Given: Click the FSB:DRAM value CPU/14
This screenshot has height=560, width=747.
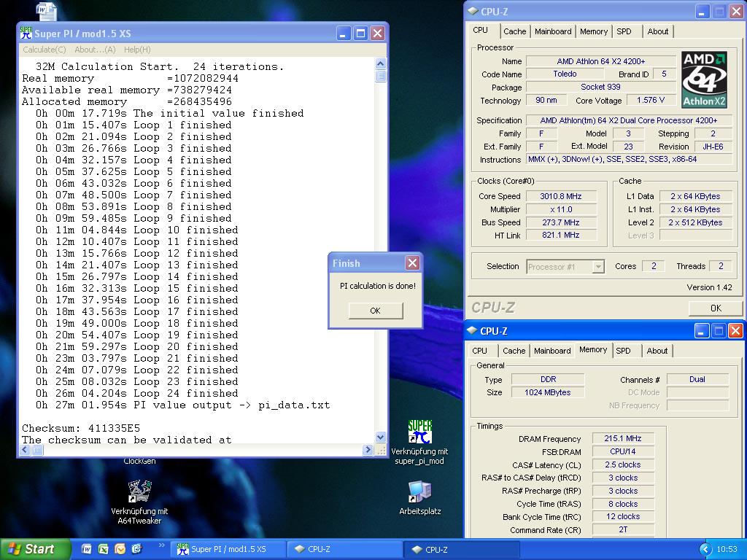Looking at the screenshot, I should click(x=623, y=451).
